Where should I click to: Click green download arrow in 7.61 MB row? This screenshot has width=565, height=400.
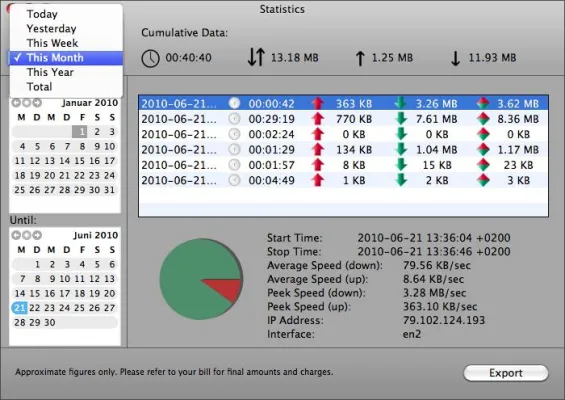(401, 119)
